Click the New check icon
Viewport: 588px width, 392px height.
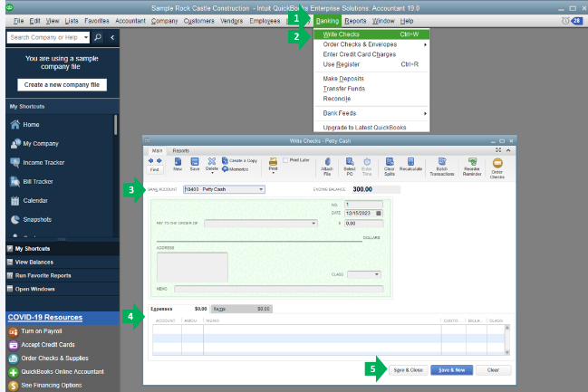(178, 161)
